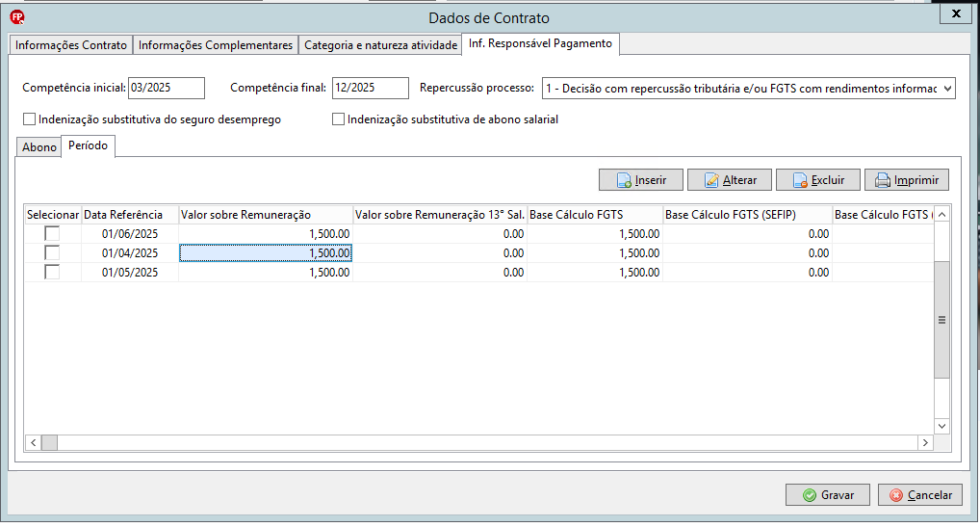This screenshot has width=980, height=527.
Task: Click Valor sobre Remuneração cell for 01/05/2025
Action: pyautogui.click(x=266, y=273)
